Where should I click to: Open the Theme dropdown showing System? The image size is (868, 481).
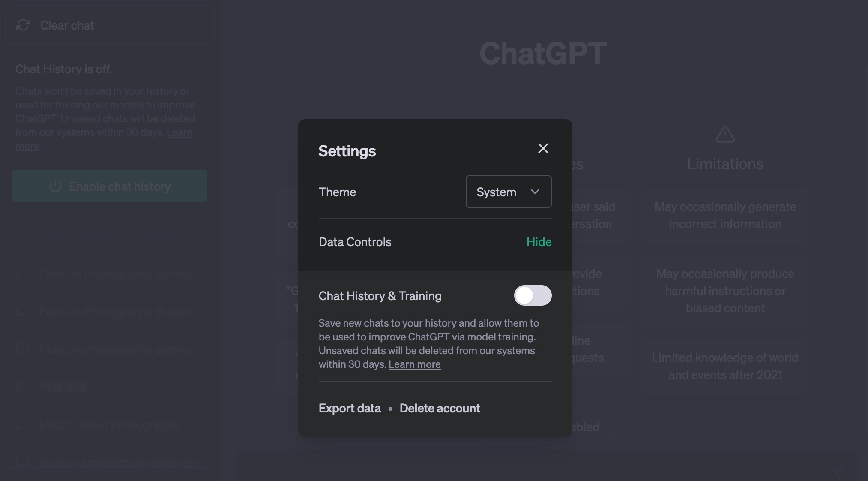point(508,192)
